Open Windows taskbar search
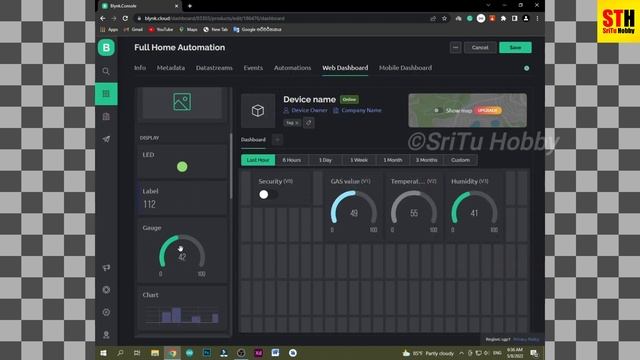 (x=120, y=353)
